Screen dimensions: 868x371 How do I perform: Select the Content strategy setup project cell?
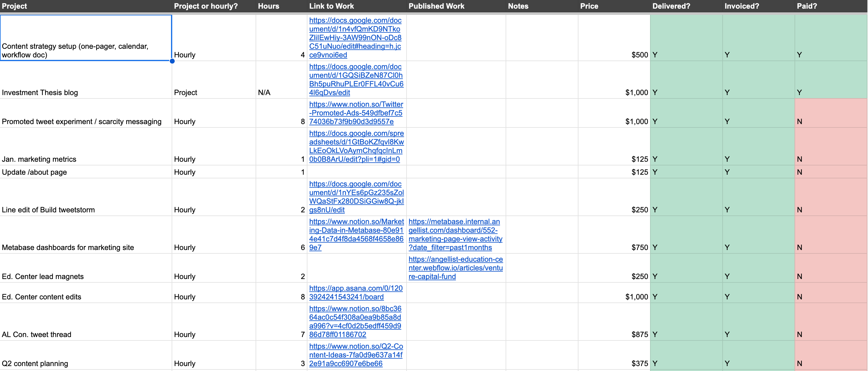(x=86, y=38)
